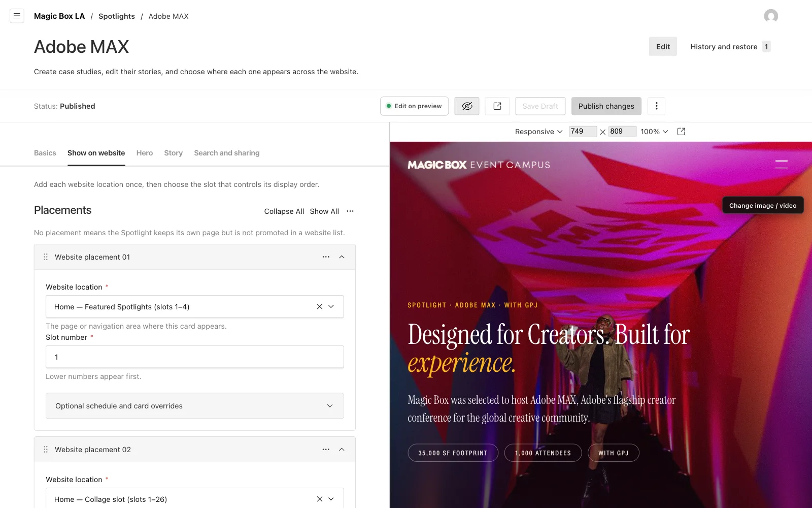Grab the Website placement 02 drag handle
812x508 pixels.
click(x=46, y=450)
